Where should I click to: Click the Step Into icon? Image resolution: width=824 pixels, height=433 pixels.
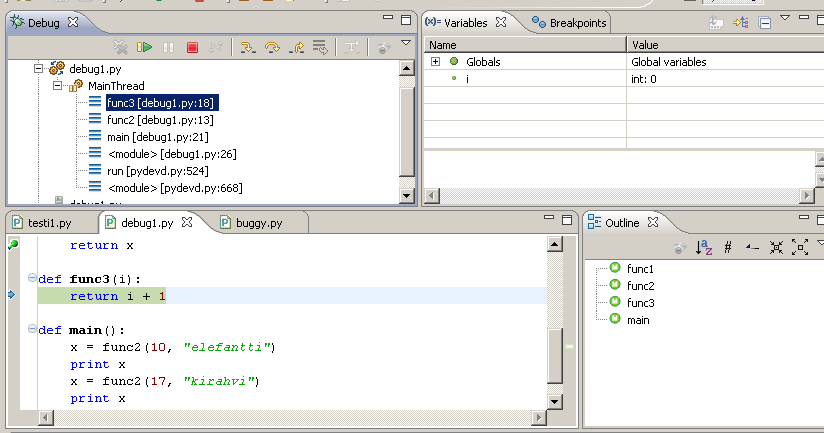click(246, 47)
